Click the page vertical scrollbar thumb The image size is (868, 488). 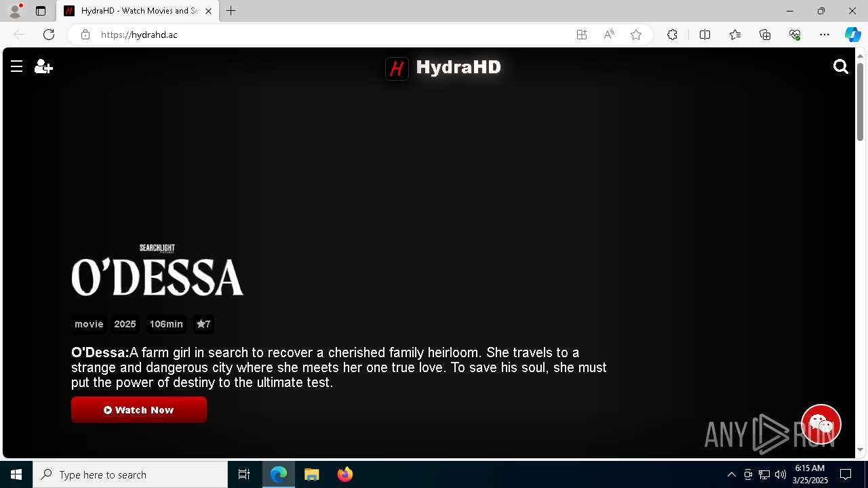pos(860,102)
